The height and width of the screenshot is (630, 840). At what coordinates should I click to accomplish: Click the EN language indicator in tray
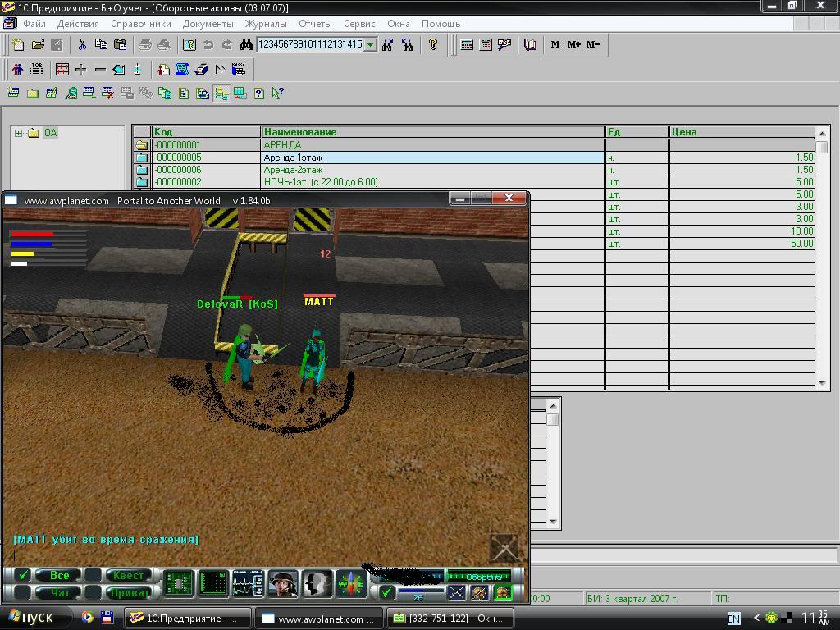tap(733, 619)
